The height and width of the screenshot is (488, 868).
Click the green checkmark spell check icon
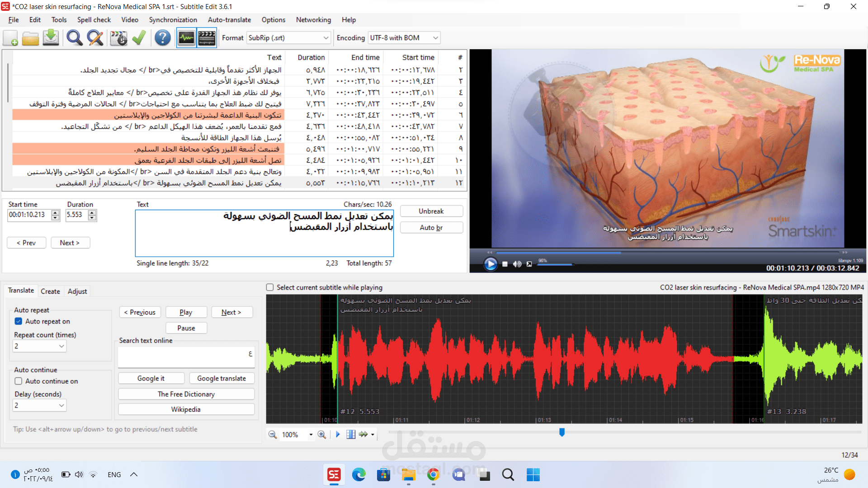(139, 38)
